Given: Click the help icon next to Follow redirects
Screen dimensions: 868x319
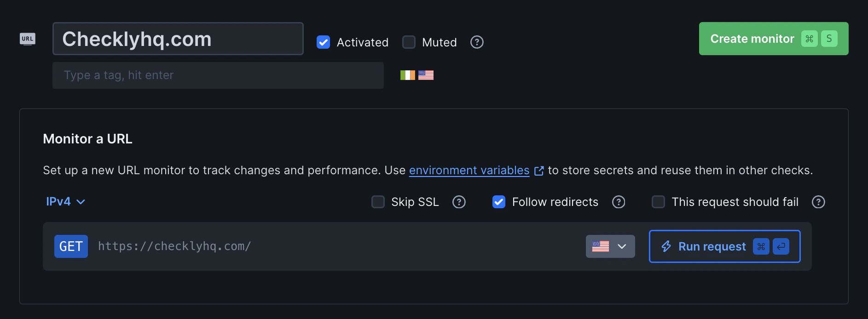Looking at the screenshot, I should [x=619, y=202].
